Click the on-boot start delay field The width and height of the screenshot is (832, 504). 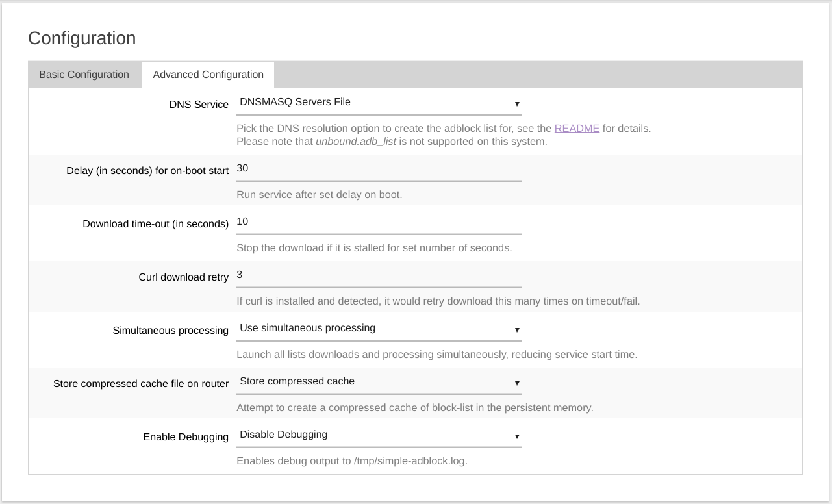pyautogui.click(x=379, y=169)
